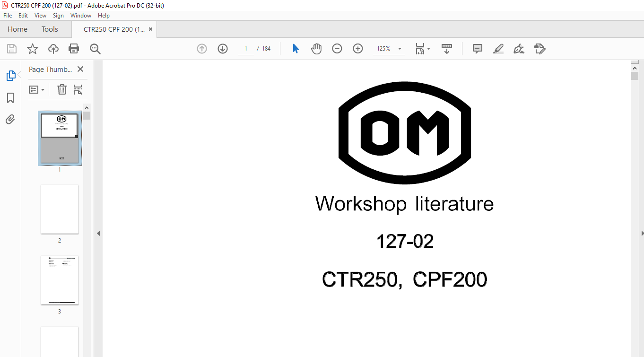
Task: Delete selected page with trash icon
Action: pyautogui.click(x=62, y=89)
